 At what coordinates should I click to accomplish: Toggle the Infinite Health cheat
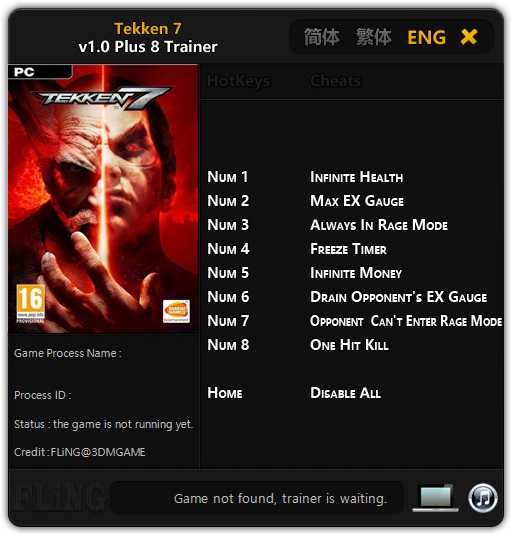(356, 177)
